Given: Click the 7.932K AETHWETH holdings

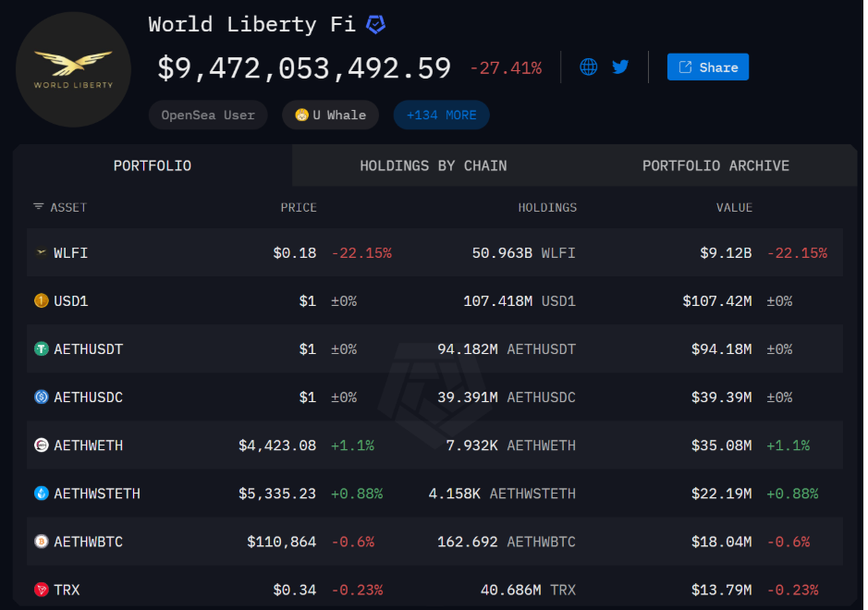Looking at the screenshot, I should (x=511, y=445).
